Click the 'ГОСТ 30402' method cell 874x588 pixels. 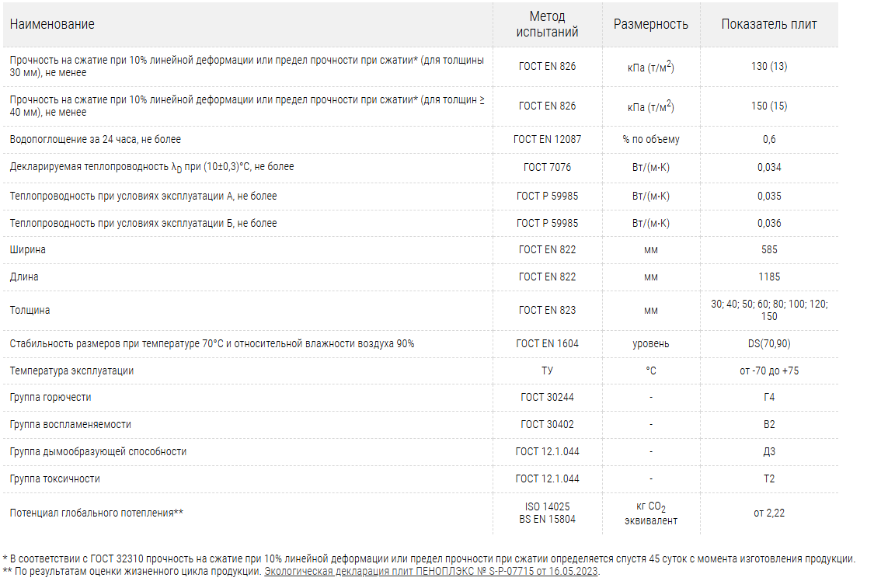pos(547,425)
